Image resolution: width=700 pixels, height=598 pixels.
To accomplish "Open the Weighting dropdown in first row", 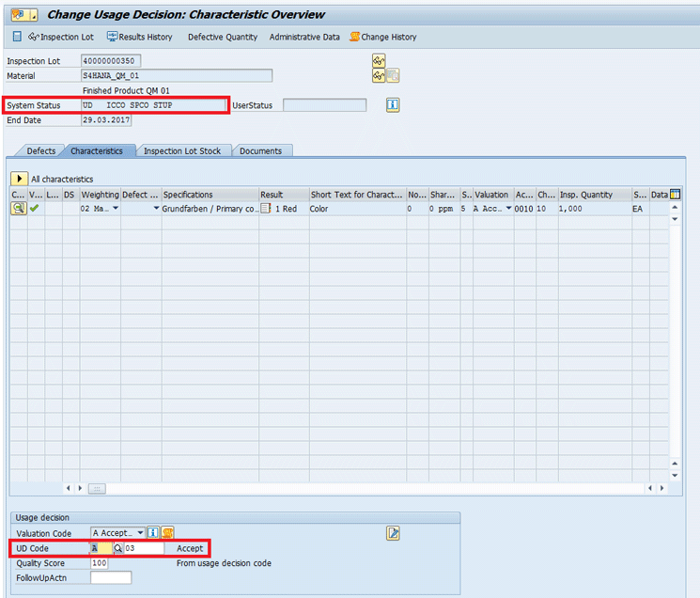I will 116,209.
